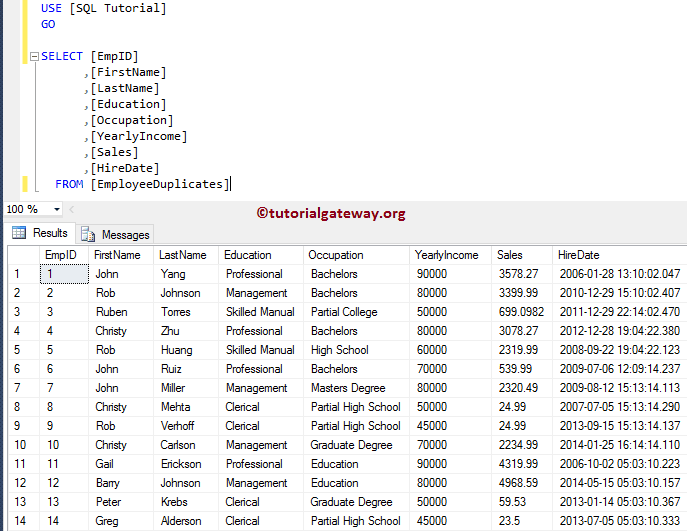Viewport: 687px width, 531px height.
Task: Select HireDate 2010-12-29 15:10:02.407
Action: [620, 293]
